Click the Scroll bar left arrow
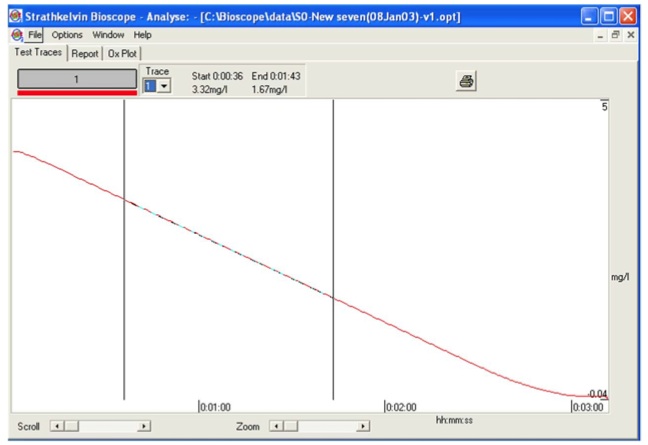This screenshot has width=648, height=445. [x=57, y=426]
